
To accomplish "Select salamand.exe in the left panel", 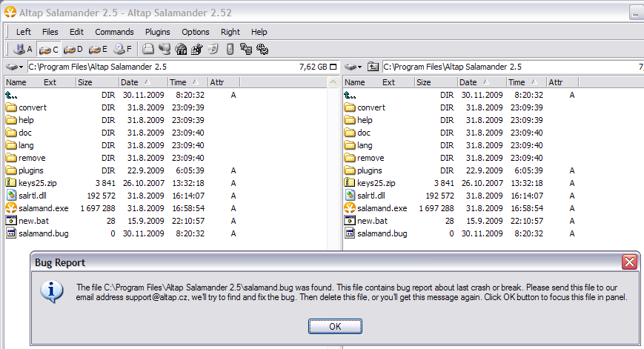I will (x=37, y=208).
